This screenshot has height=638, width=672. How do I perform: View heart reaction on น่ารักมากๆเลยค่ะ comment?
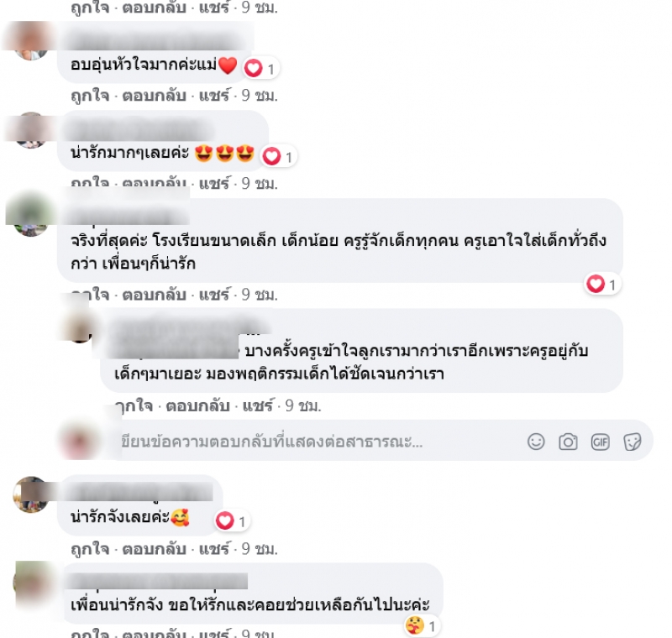[279, 156]
